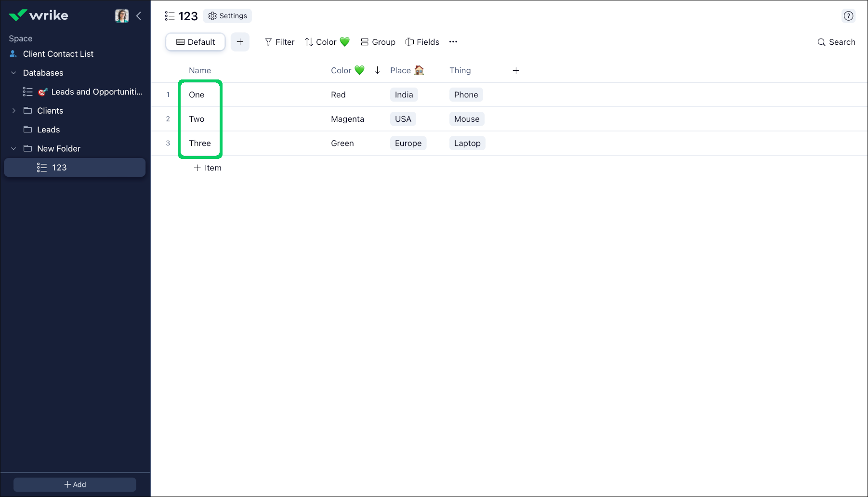Screen dimensions: 868x497
Task: Add a new Item row
Action: pos(208,168)
